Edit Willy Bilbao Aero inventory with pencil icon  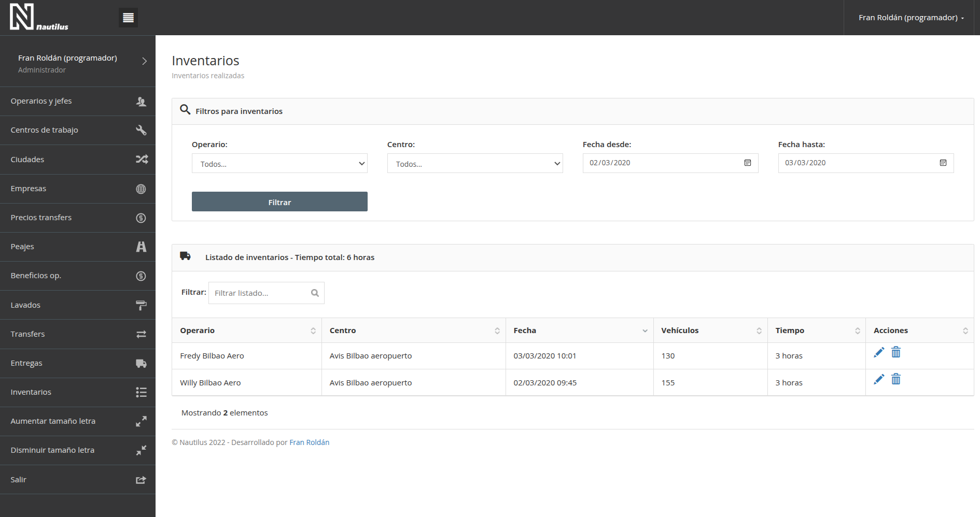879,379
